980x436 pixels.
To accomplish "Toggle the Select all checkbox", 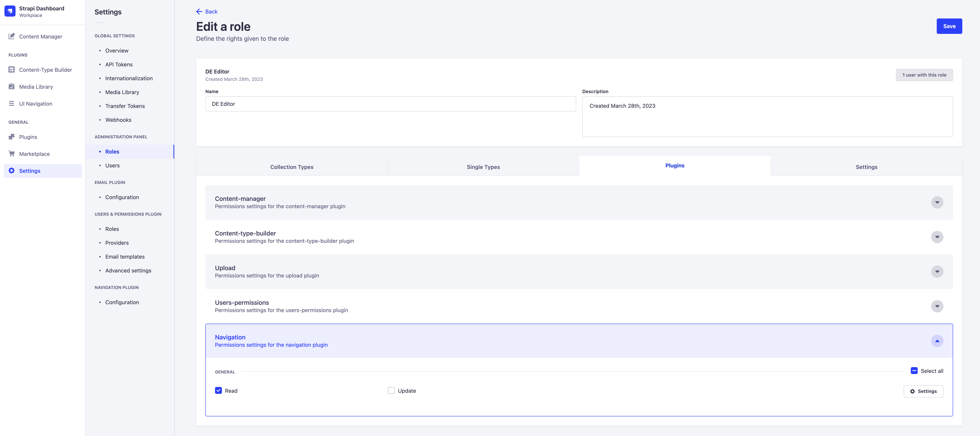I will click(x=914, y=371).
